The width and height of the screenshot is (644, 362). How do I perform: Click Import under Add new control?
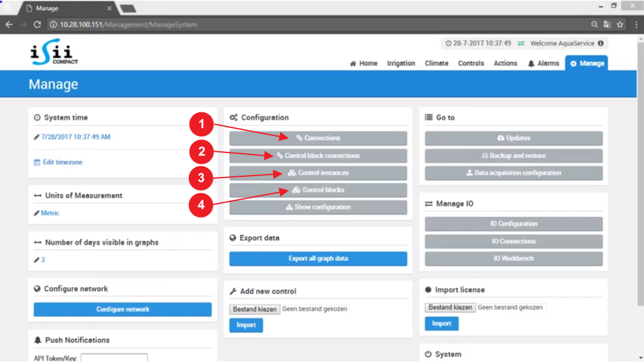(246, 325)
